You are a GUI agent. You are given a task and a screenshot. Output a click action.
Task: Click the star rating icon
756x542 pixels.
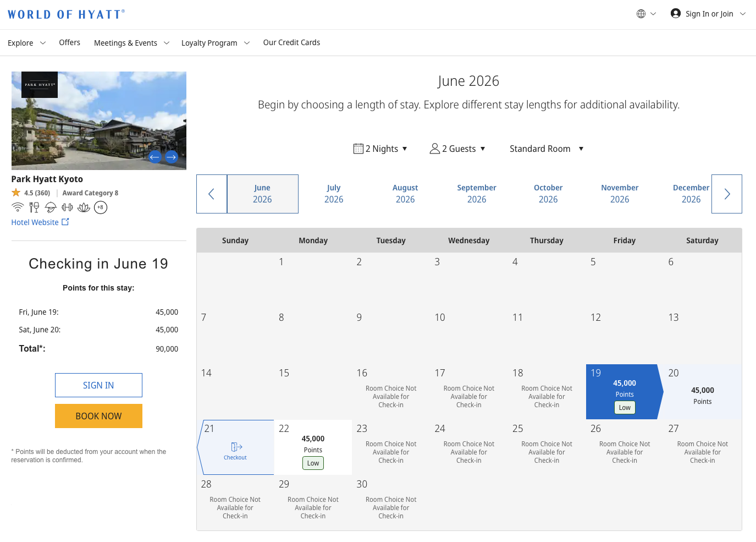pyautogui.click(x=16, y=193)
